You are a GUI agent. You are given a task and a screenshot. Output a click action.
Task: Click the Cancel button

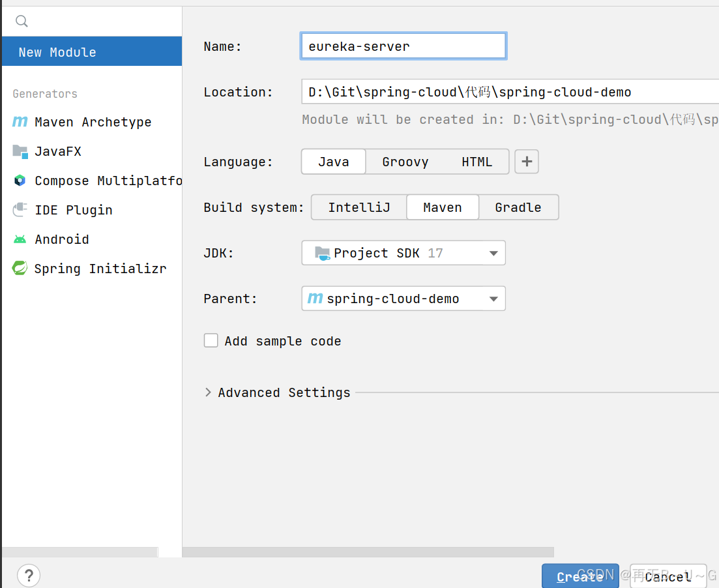pos(668,576)
